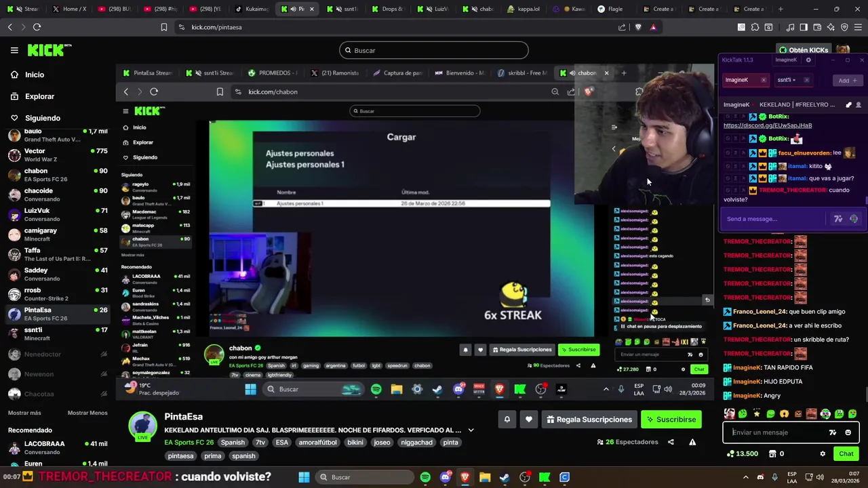Reload the page with the refresh icon

37,27
